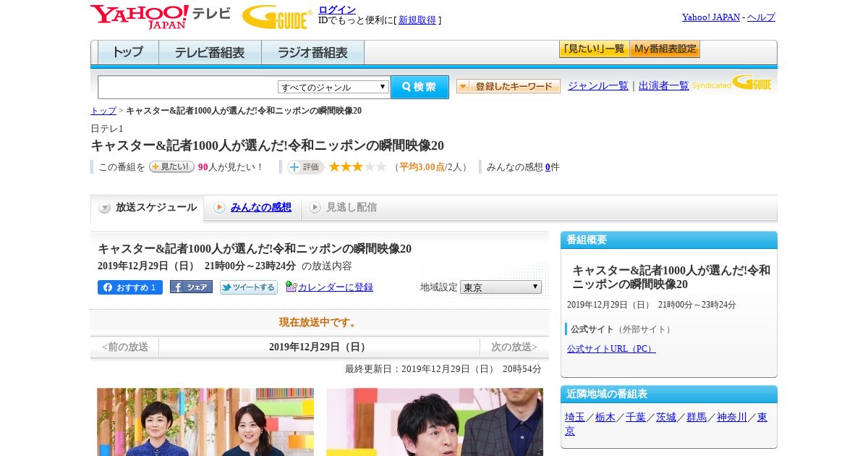Open the 公式サイトURL（PC） link
Image resolution: width=868 pixels, height=456 pixels.
(x=611, y=349)
